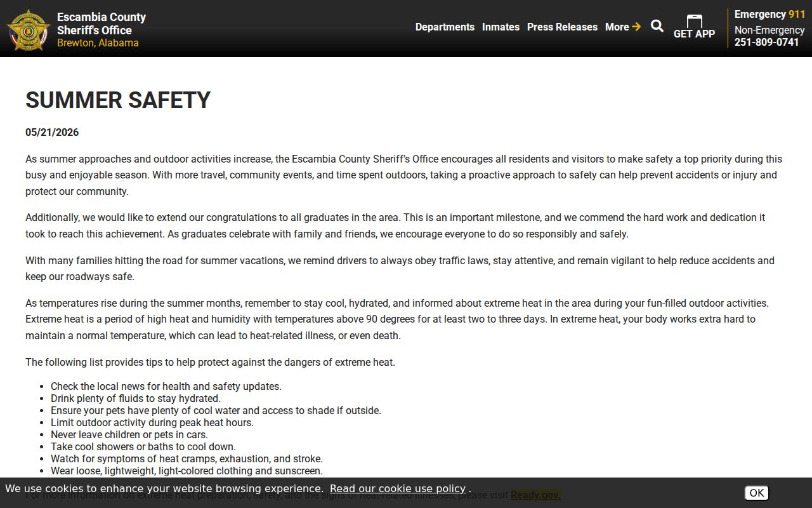Click the phone icon above GET APP
Image resolution: width=812 pixels, height=508 pixels.
[694, 21]
